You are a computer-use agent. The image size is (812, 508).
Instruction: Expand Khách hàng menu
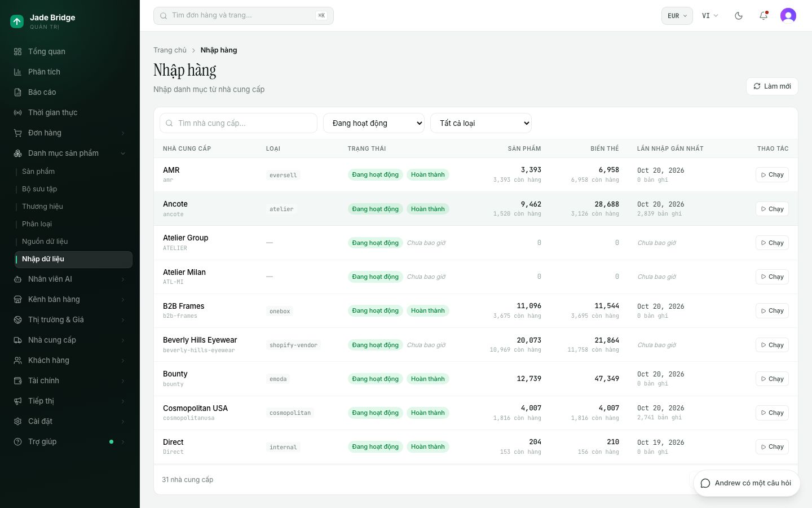point(70,360)
